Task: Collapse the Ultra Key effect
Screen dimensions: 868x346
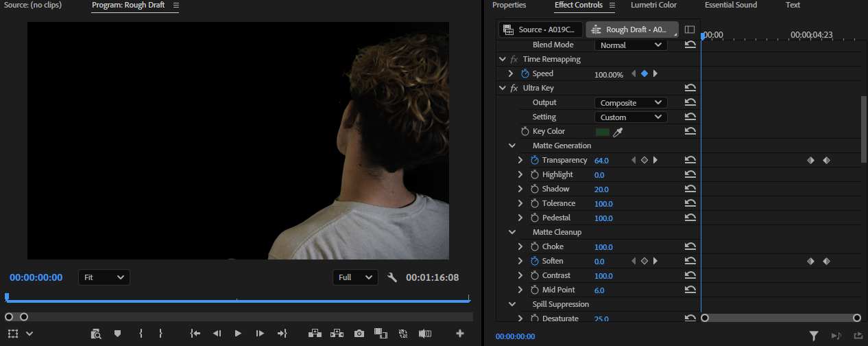Action: point(503,88)
